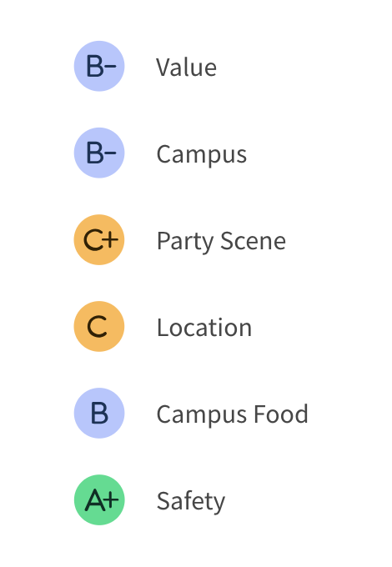Click the Value label
The height and width of the screenshot is (567, 392).
[186, 68]
